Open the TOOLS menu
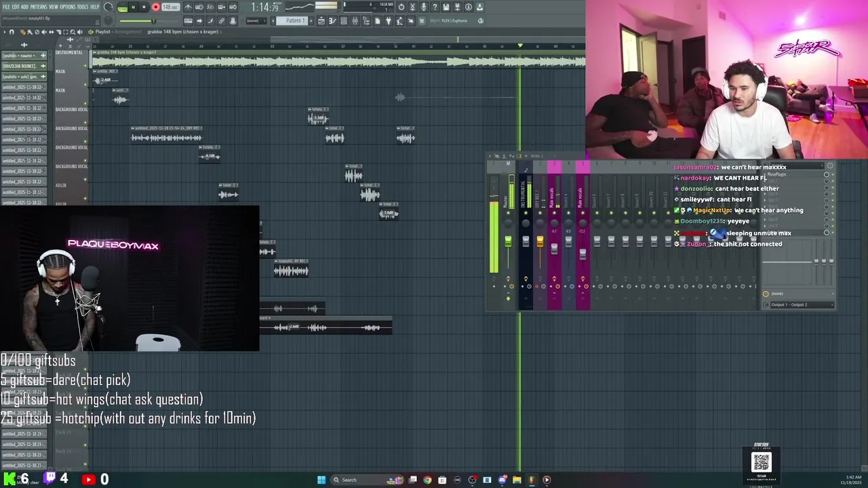 [83, 7]
